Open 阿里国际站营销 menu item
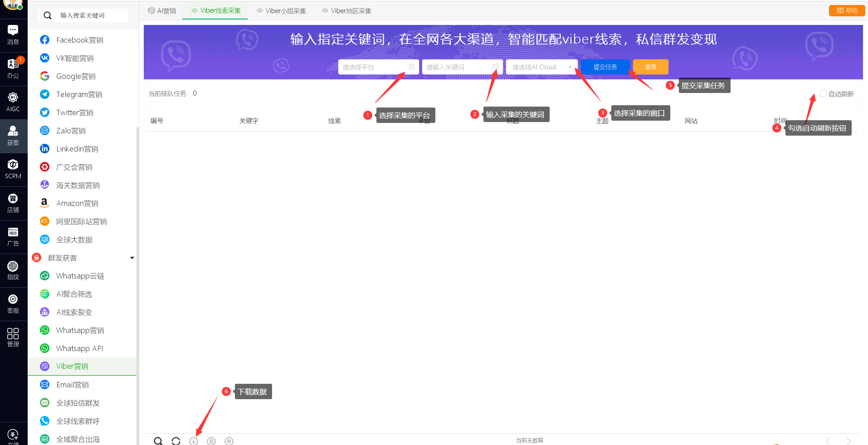The width and height of the screenshot is (868, 445). coord(82,221)
